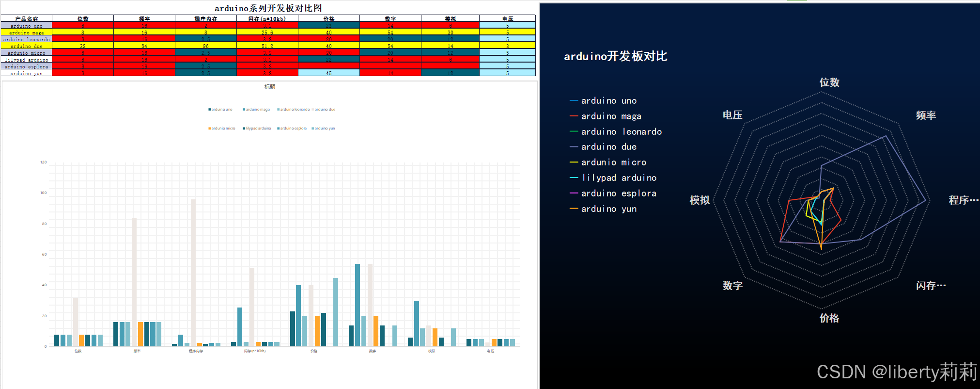Image resolution: width=980 pixels, height=389 pixels.
Task: Click the price cell '23' for arduino uno
Action: pyautogui.click(x=329, y=25)
